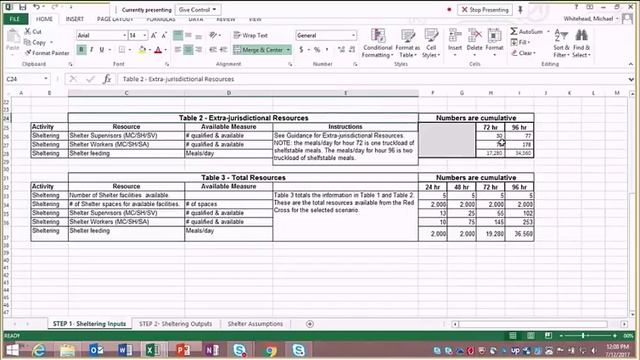
Task: Increase font size with the larger A
Action: pyautogui.click(x=154, y=36)
